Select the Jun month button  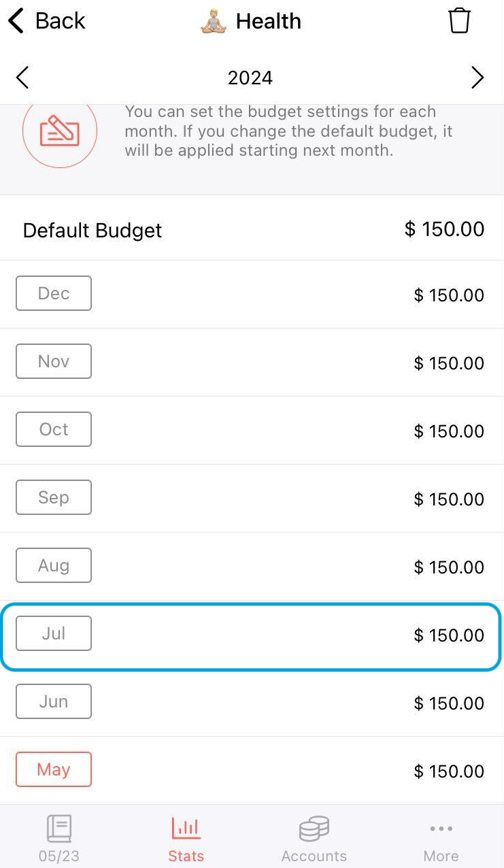pos(54,701)
